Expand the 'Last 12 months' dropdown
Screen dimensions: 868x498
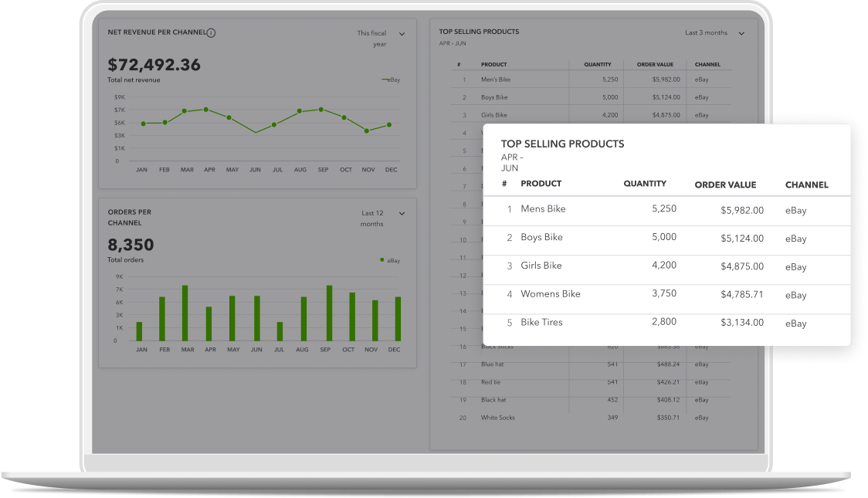coord(402,214)
